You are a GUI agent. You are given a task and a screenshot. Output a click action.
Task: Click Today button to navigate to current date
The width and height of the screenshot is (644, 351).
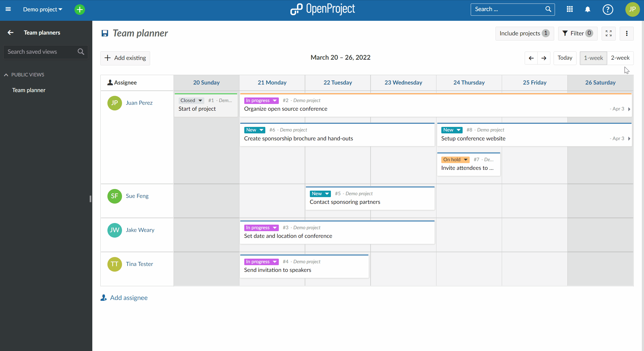(565, 58)
